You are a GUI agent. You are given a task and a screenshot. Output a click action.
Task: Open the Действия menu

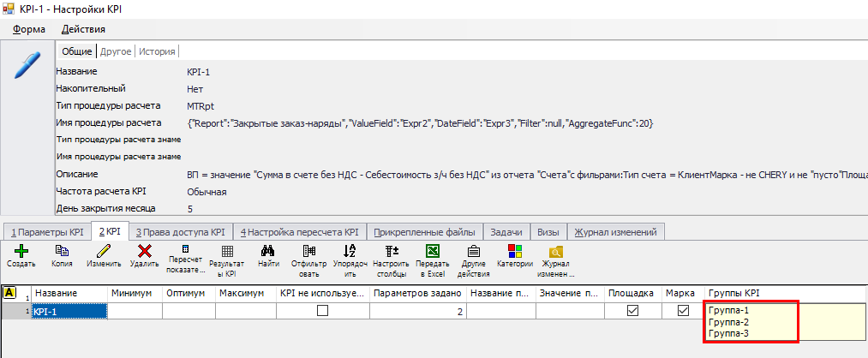[83, 29]
